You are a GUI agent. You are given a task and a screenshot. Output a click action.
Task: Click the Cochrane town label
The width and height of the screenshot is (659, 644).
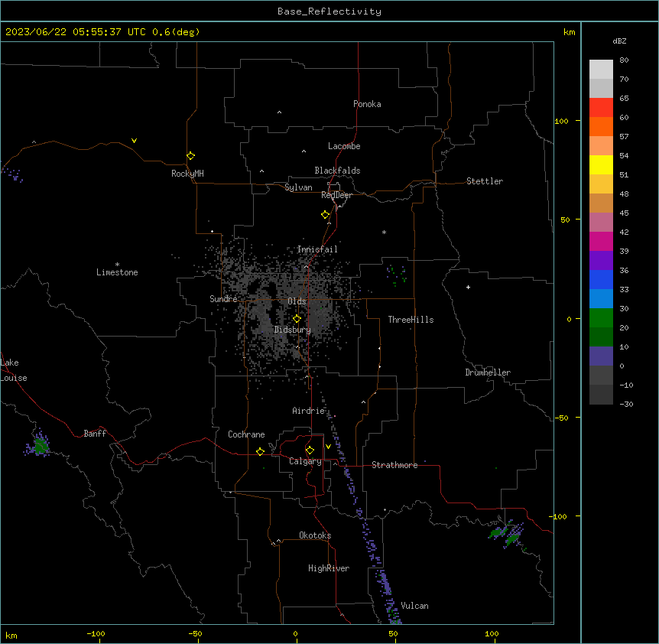tap(246, 434)
